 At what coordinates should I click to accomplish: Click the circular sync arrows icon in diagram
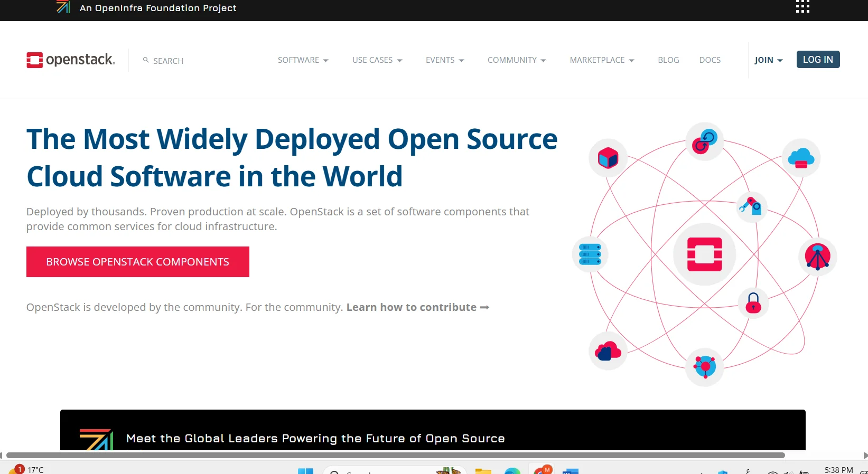[x=705, y=141]
